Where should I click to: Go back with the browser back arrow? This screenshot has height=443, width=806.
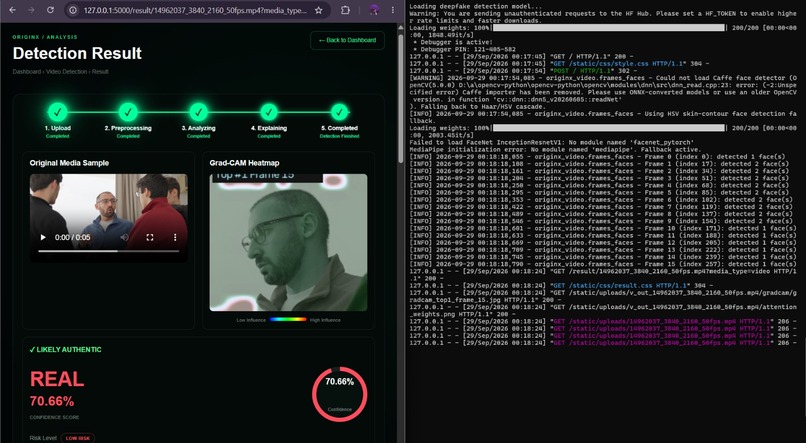point(12,10)
